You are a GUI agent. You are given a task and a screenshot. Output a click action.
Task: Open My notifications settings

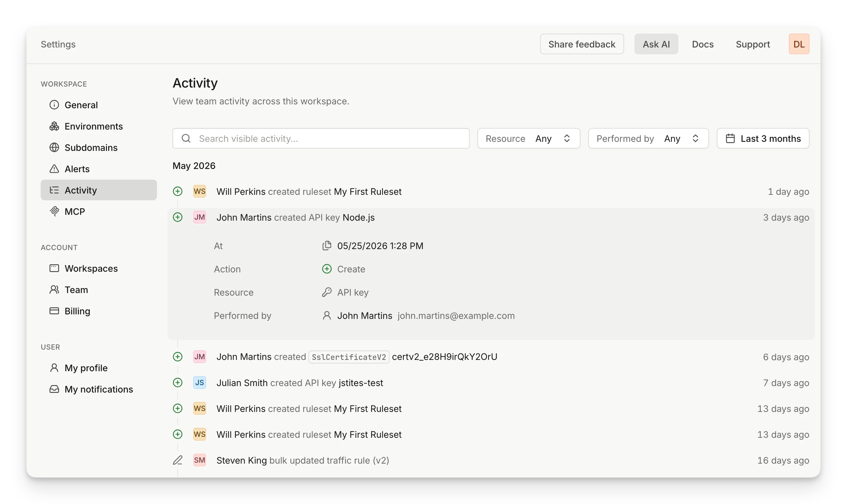tap(99, 389)
